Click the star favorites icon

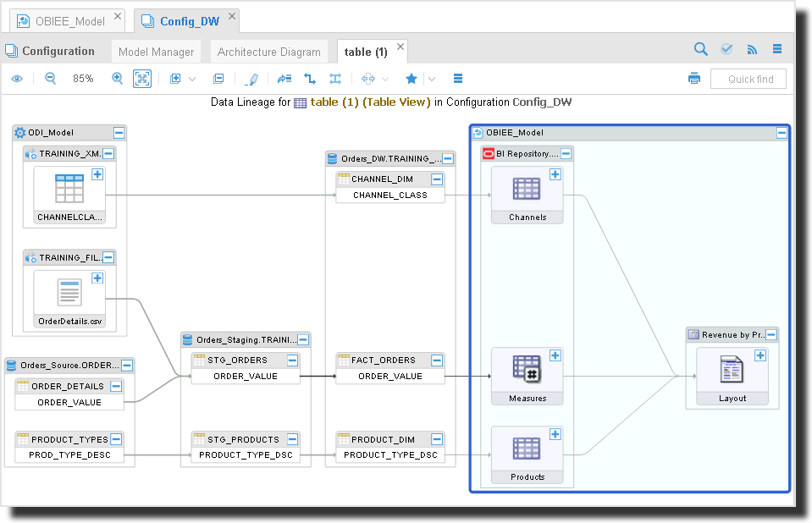point(412,79)
